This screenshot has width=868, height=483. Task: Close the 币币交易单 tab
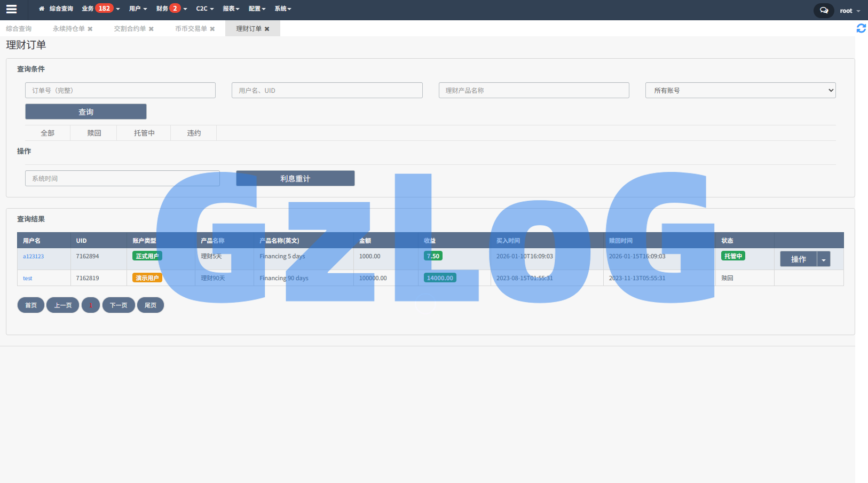click(x=212, y=29)
